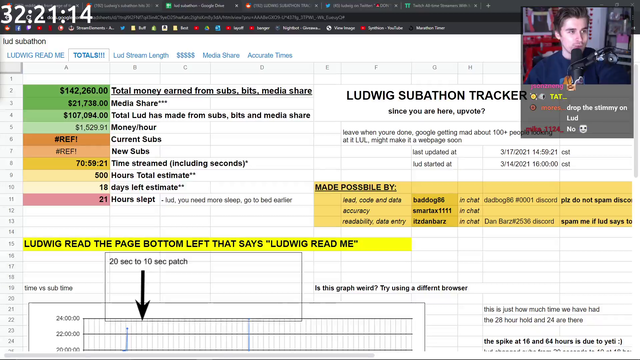Image resolution: width=640 pixels, height=360 pixels.
Task: Click the smartax1111 name cell
Action: pos(434,211)
